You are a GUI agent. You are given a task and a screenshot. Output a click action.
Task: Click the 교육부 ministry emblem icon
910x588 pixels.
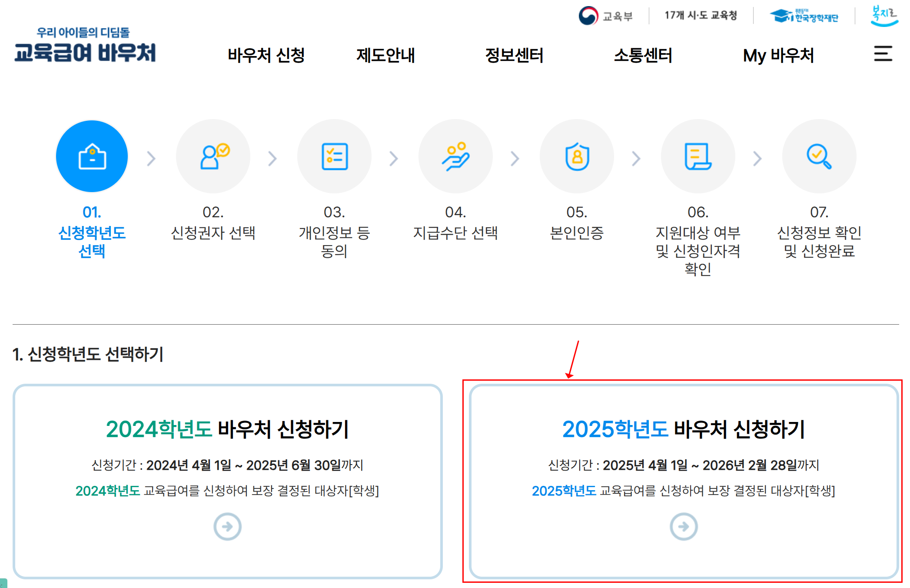(589, 16)
